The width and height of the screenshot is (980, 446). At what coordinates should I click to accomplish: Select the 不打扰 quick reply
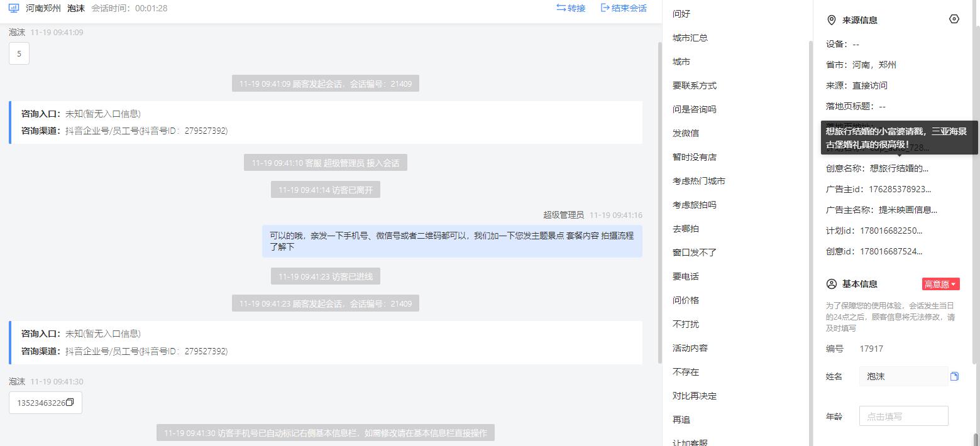[686, 324]
